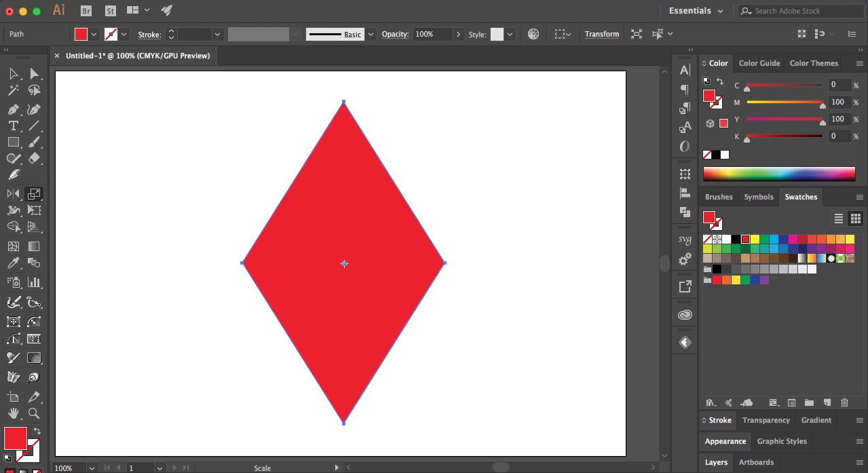Open the Pathfinder panel icon
868x473 pixels.
click(x=684, y=210)
